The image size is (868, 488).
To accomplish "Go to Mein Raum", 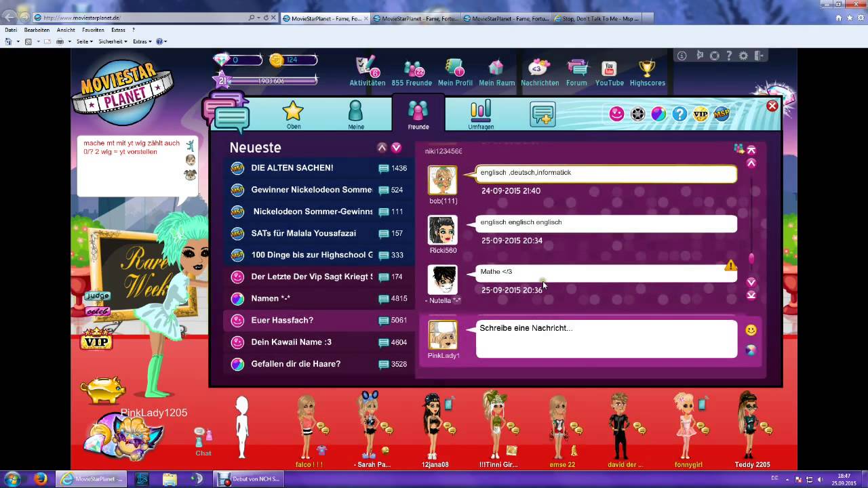I will click(x=497, y=73).
